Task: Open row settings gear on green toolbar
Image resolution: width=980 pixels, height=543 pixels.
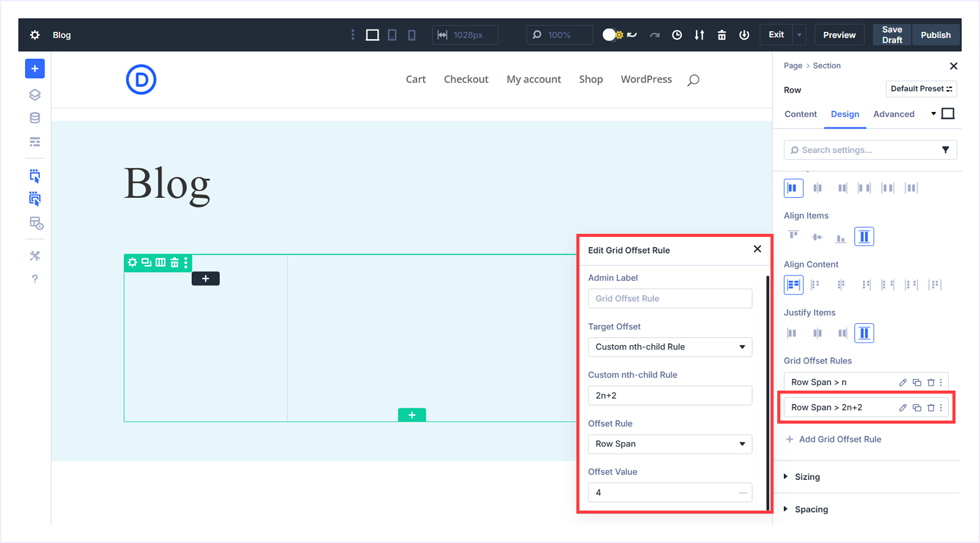Action: 132,263
